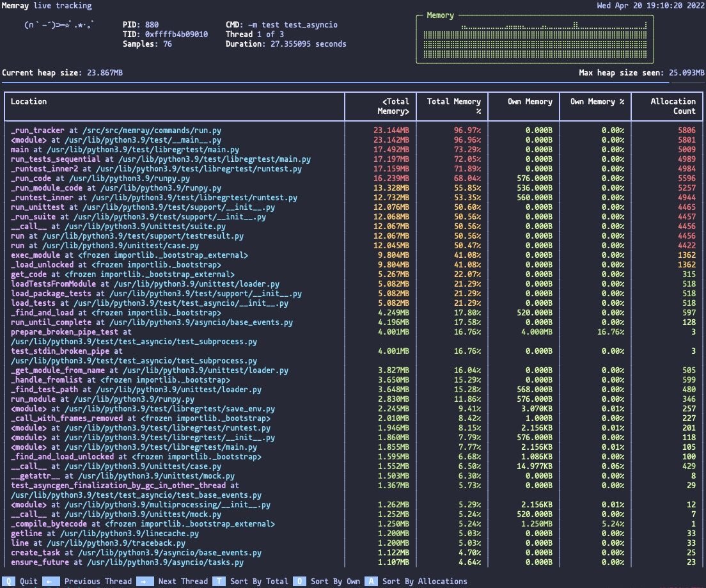
Task: Select the _load_unlocked row
Action: point(353,264)
